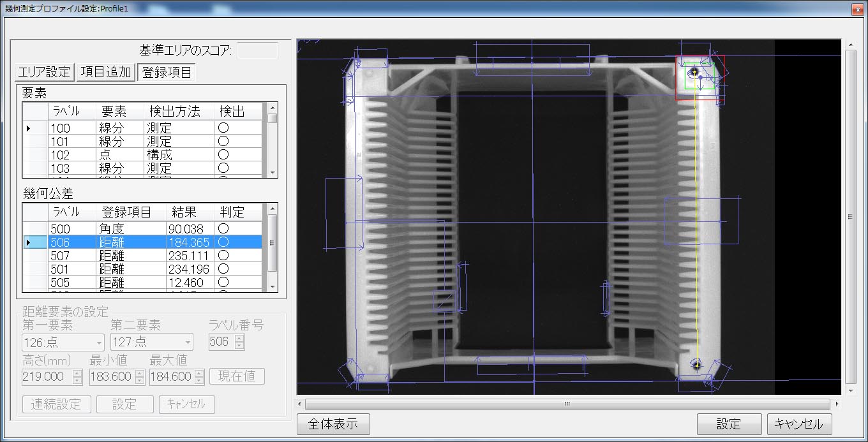
Task: Click the dialog's main キャンセル button
Action: (x=799, y=424)
